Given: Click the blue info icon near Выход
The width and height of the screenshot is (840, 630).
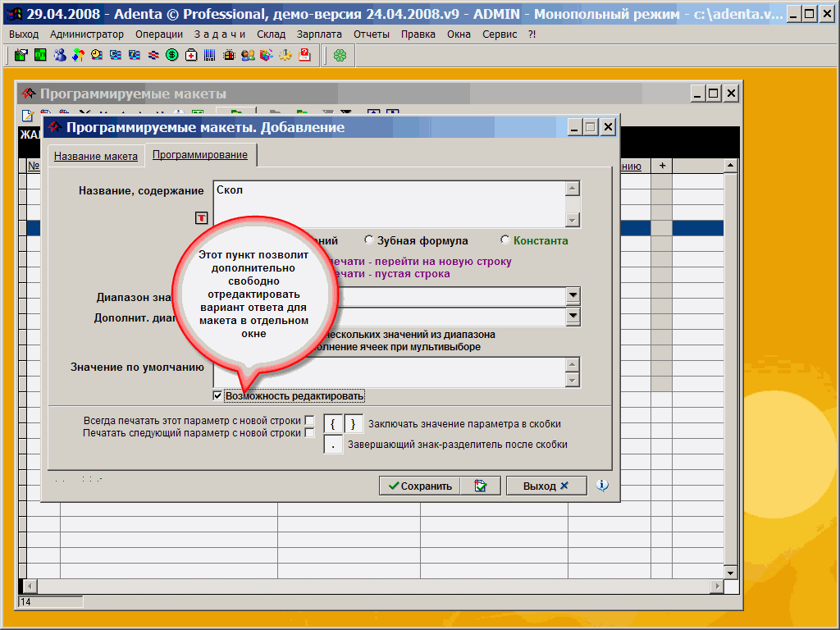Looking at the screenshot, I should pos(602,486).
